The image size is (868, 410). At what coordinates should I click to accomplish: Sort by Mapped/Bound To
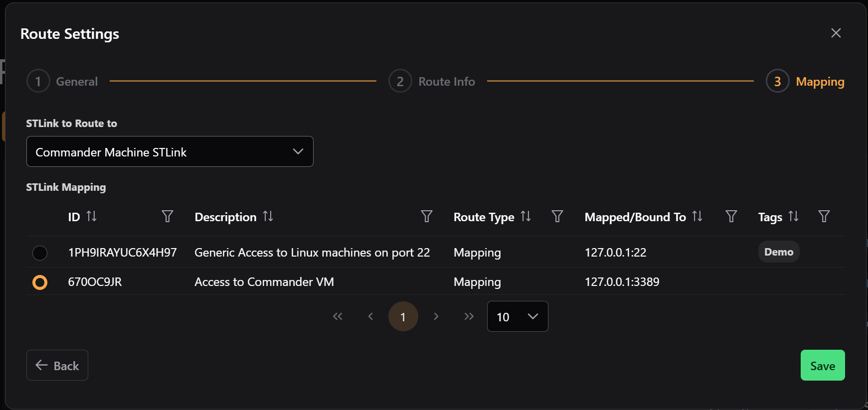tap(697, 216)
